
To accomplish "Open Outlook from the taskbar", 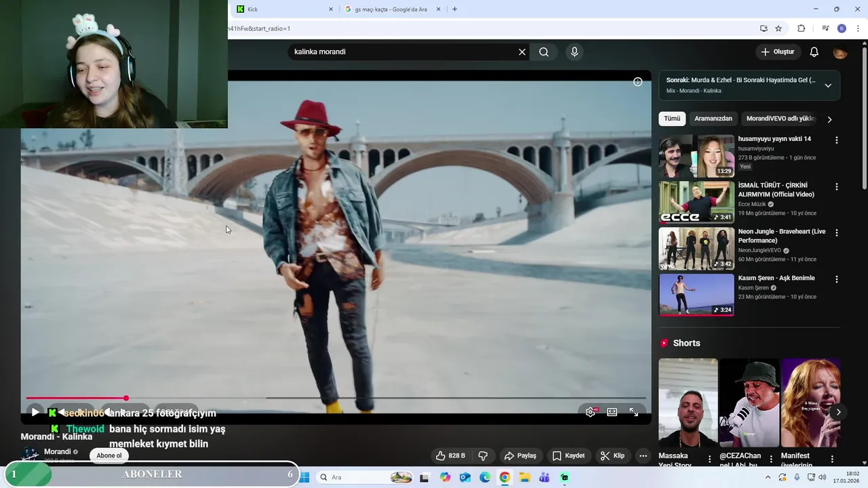I will click(x=465, y=477).
